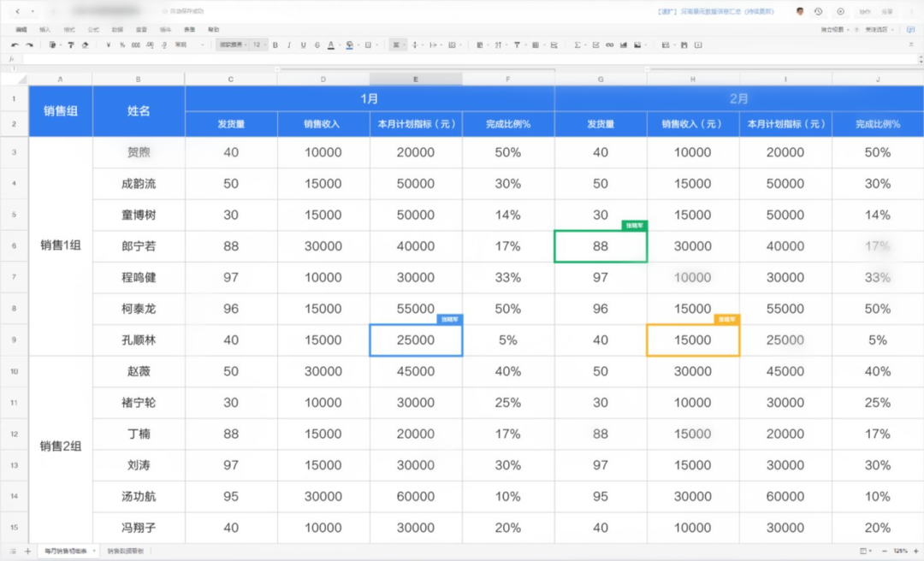This screenshot has width=924, height=561.
Task: Open the 公式 menu
Action: (93, 29)
